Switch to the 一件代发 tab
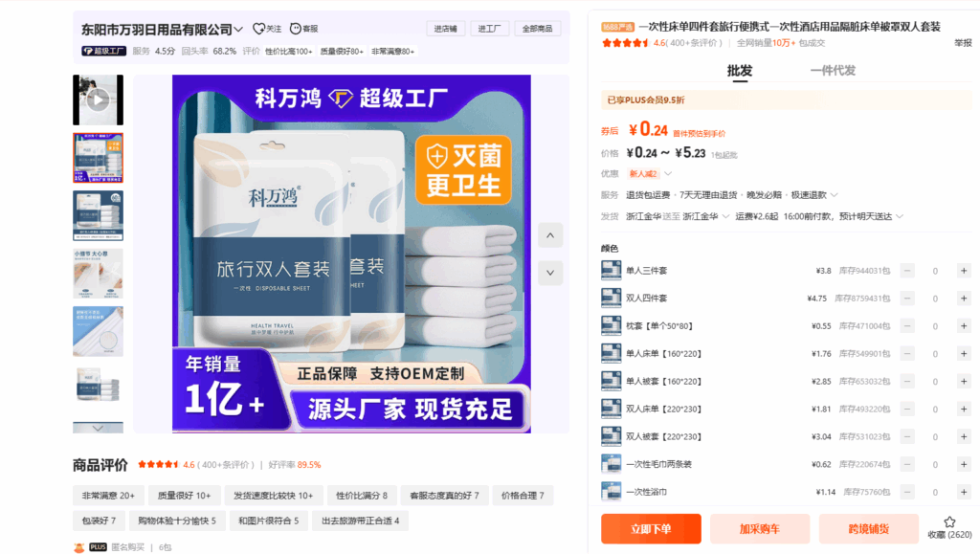 [x=832, y=71]
